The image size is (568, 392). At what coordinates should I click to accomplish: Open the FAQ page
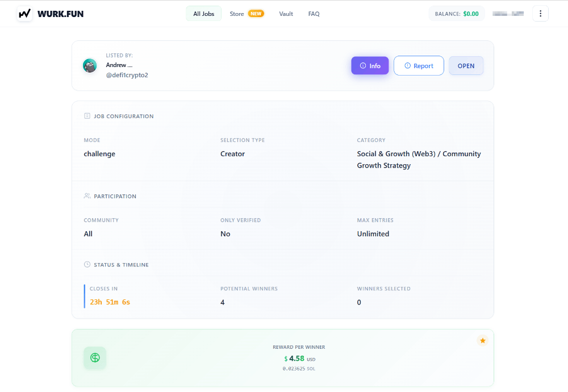[x=314, y=14]
